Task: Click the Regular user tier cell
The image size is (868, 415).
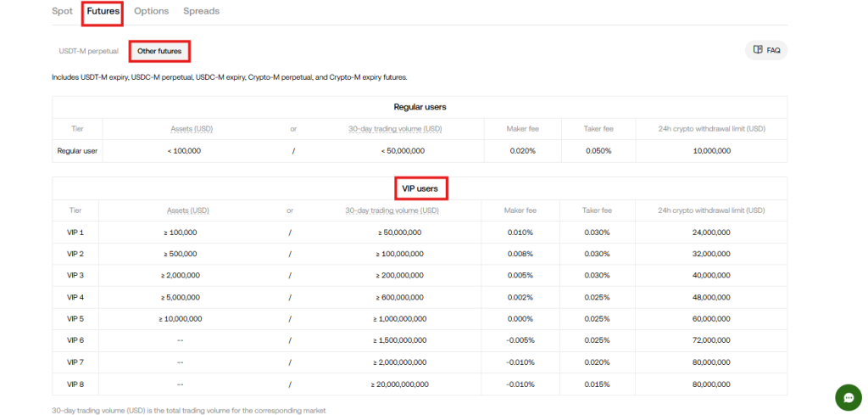Action: tap(77, 151)
